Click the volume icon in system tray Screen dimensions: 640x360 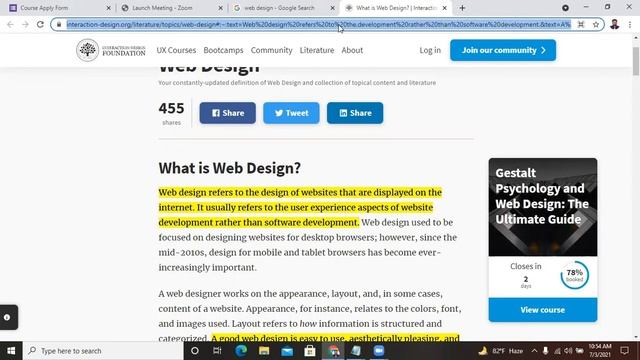click(568, 351)
